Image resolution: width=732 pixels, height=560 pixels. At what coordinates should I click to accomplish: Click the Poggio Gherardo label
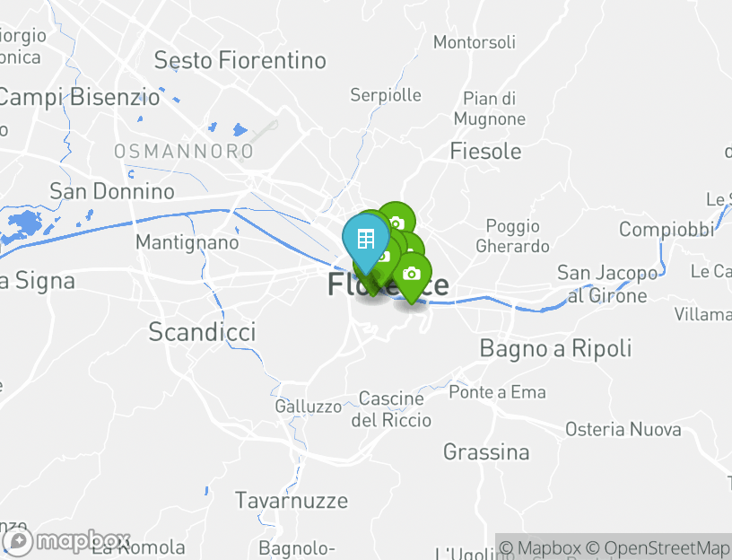point(512,236)
